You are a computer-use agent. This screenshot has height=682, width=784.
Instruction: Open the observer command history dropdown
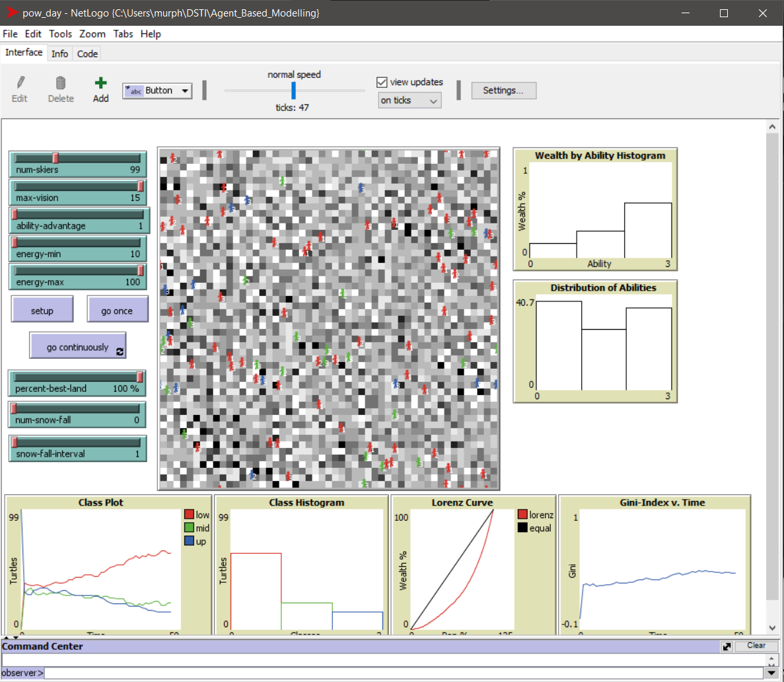[x=770, y=673]
